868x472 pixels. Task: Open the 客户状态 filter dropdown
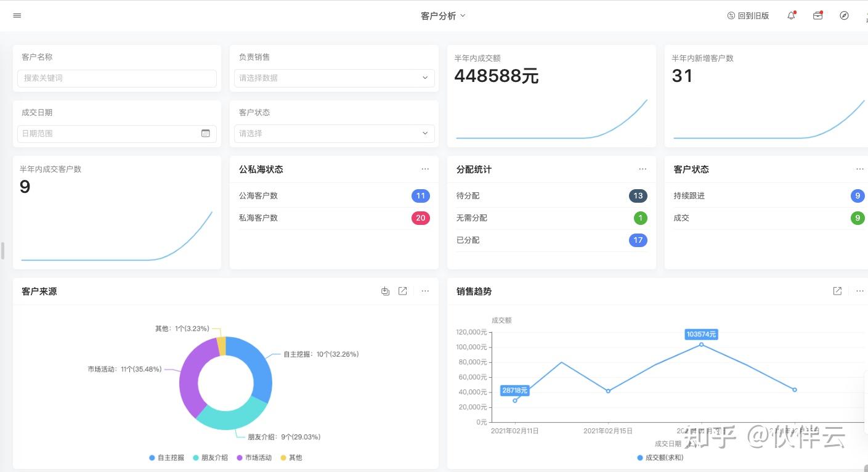pyautogui.click(x=334, y=133)
